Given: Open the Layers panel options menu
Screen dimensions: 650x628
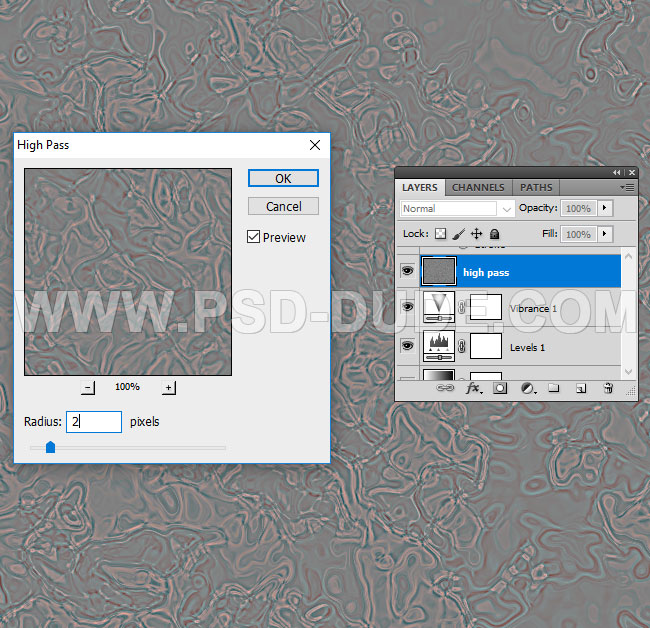Looking at the screenshot, I should [x=627, y=187].
